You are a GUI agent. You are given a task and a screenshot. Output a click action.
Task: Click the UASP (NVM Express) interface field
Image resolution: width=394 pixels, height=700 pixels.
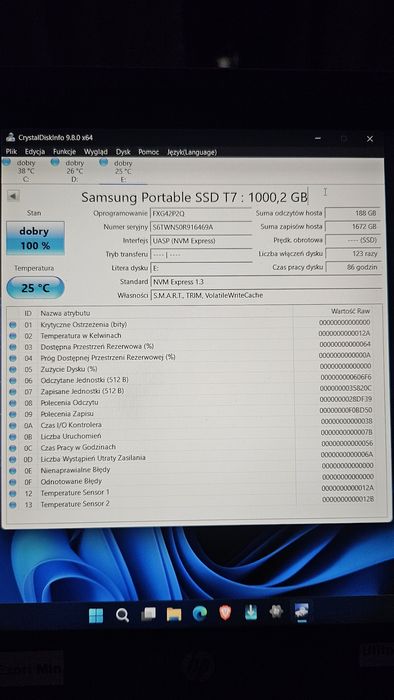(200, 241)
